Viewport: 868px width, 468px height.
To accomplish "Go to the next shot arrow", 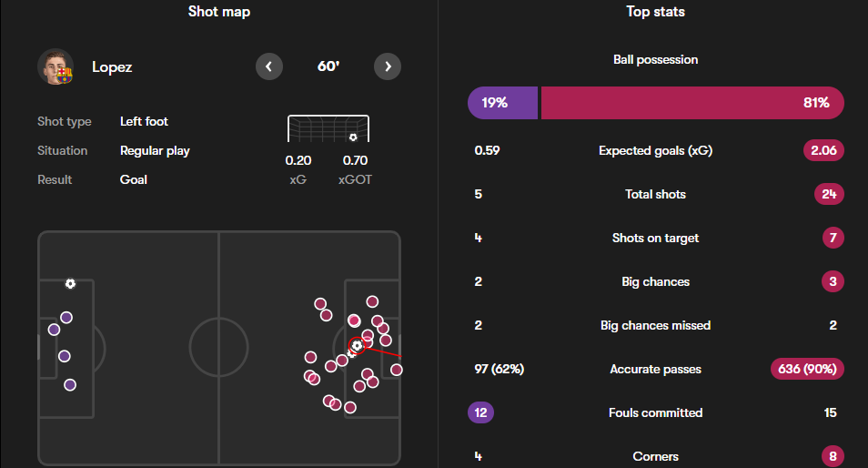I will click(388, 66).
